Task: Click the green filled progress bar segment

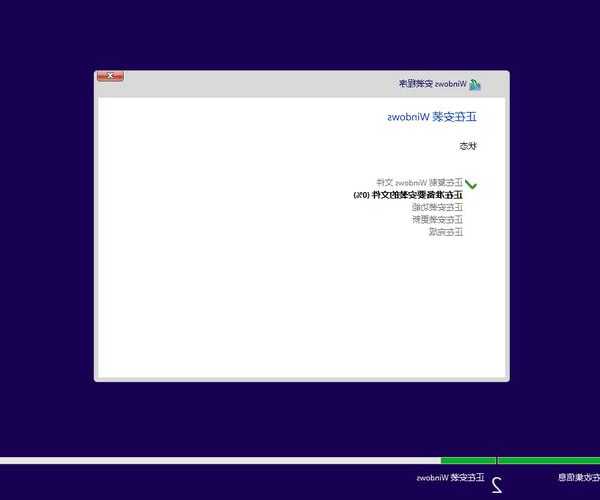Action: click(548, 461)
